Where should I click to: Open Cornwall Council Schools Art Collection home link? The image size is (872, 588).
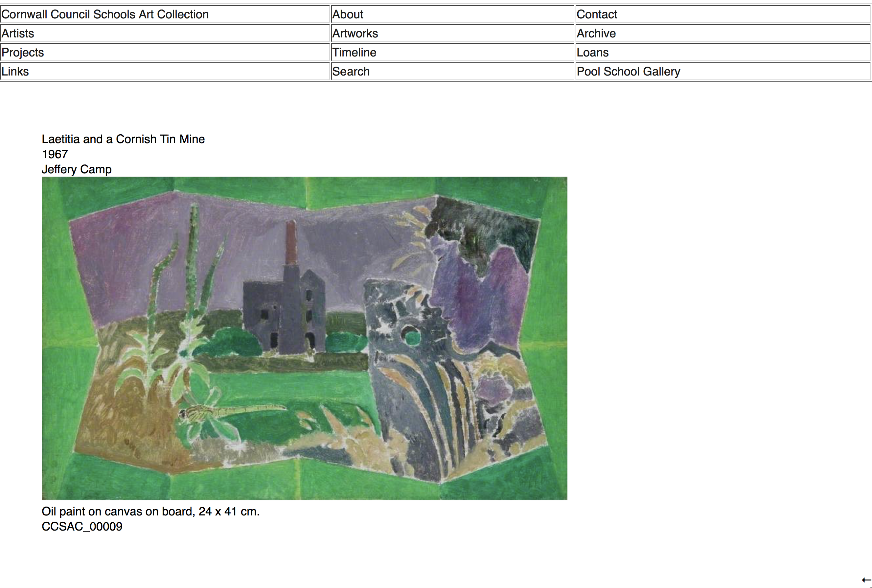coord(105,14)
